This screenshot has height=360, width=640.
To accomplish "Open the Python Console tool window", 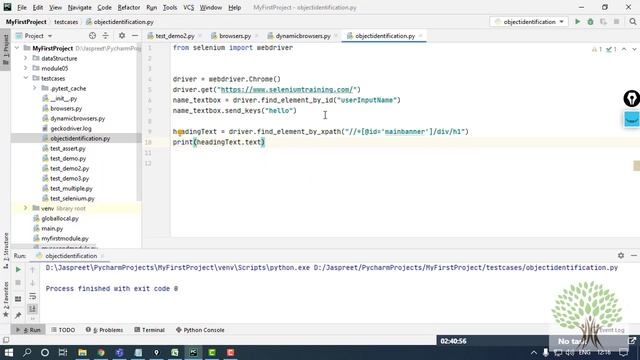I will coord(200,330).
